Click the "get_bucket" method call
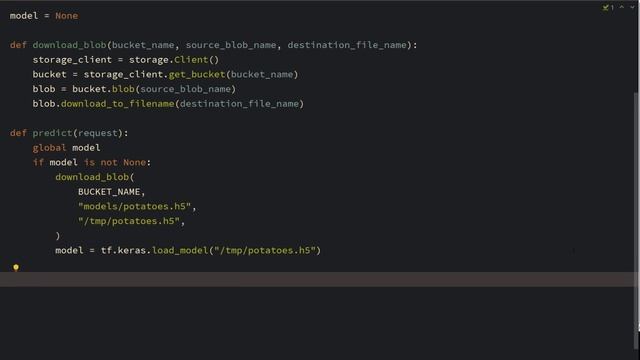640x360 pixels. pyautogui.click(x=197, y=74)
